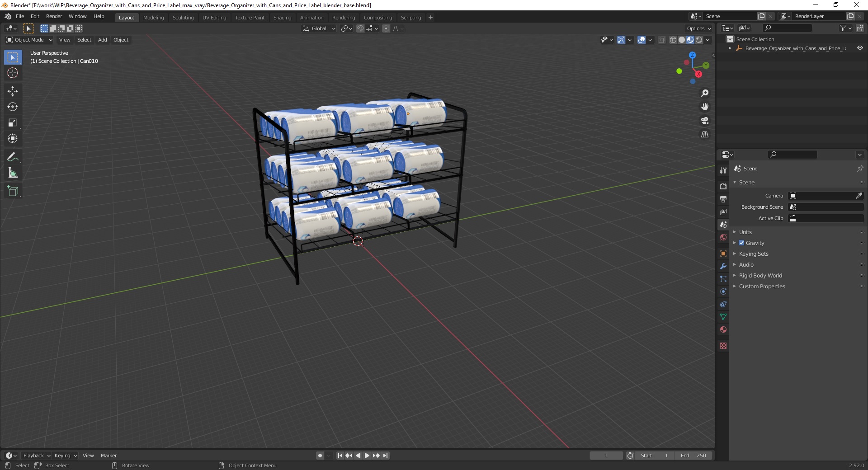Select the Cursor tool in the left toolbar
The image size is (868, 470).
13,73
